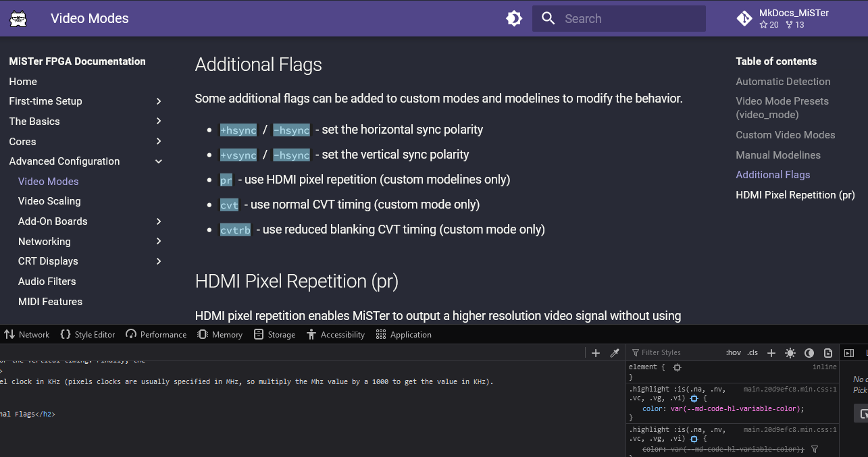Click the create new node plus icon
This screenshot has height=457, width=868.
click(x=596, y=353)
